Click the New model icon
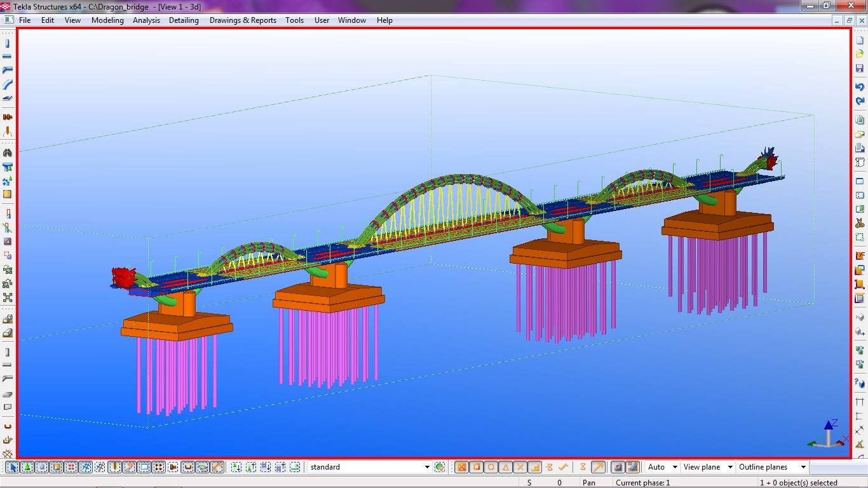 pos(860,40)
